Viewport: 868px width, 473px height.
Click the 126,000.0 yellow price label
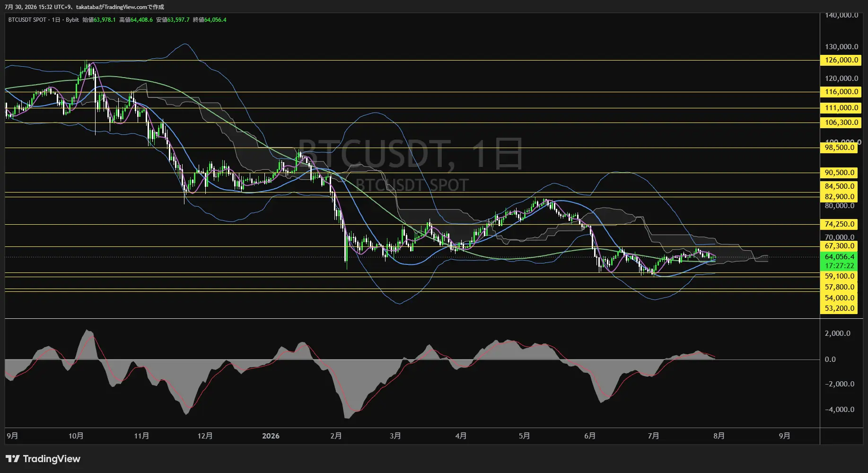tap(841, 60)
